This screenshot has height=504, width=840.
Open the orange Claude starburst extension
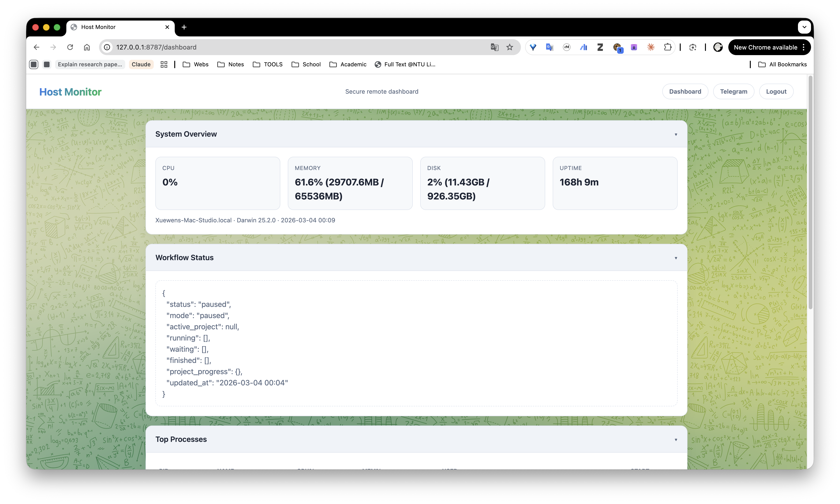click(x=651, y=47)
